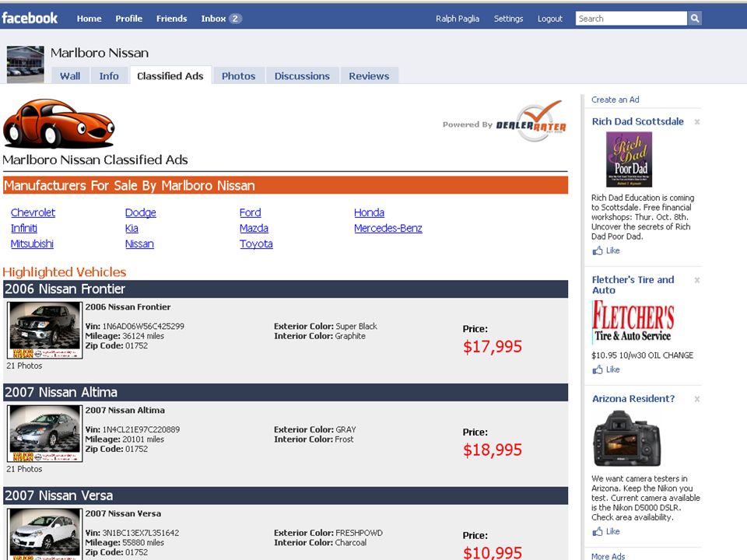Click the Vin 1N6AD06W56C425299 text

[x=135, y=326]
